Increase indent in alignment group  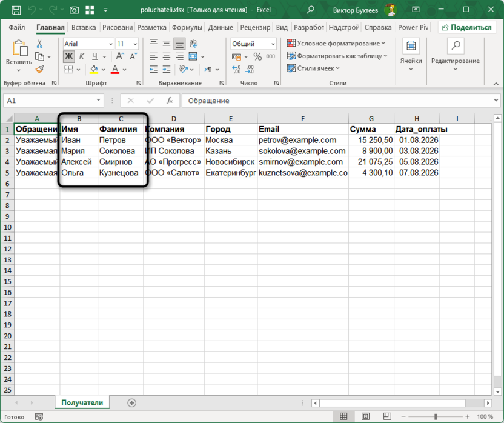coord(166,69)
